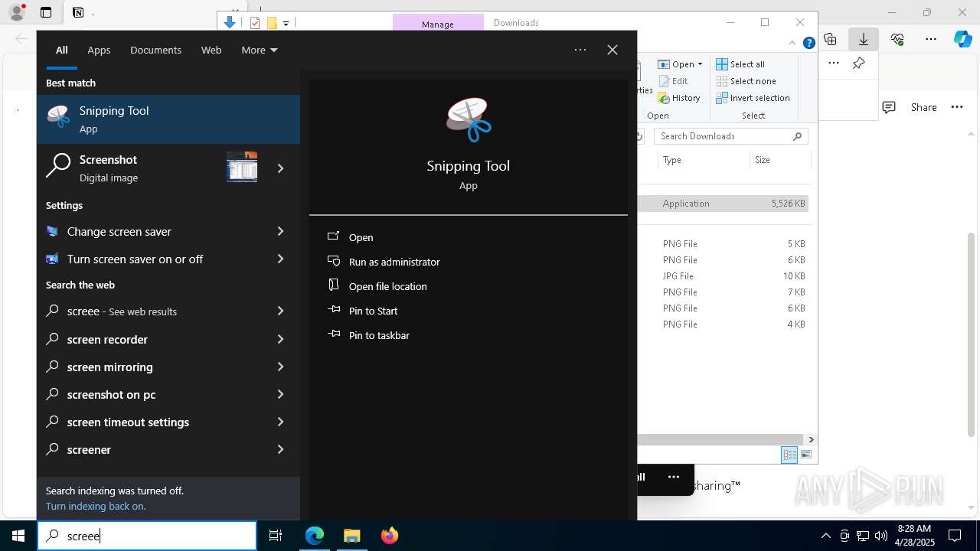Click Edit in Explorer ribbon

(673, 81)
